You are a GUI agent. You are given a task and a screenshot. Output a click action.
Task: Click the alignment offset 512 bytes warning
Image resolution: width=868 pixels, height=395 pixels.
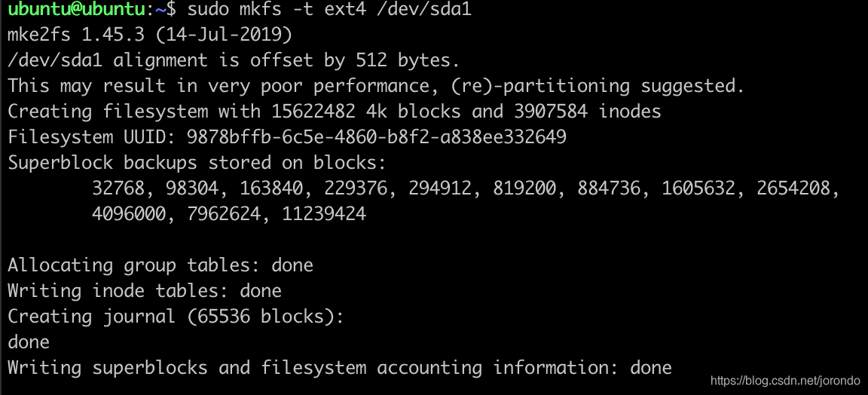point(234,60)
